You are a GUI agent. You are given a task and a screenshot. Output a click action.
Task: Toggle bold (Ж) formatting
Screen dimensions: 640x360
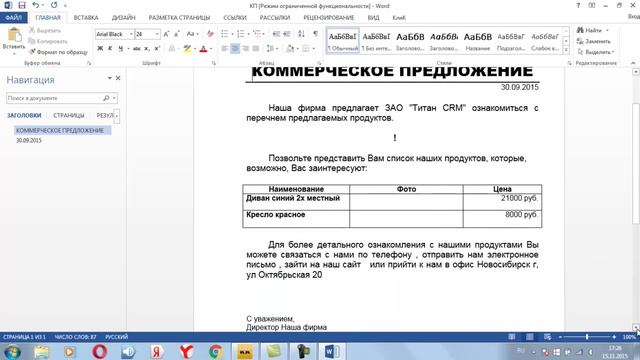pos(100,49)
